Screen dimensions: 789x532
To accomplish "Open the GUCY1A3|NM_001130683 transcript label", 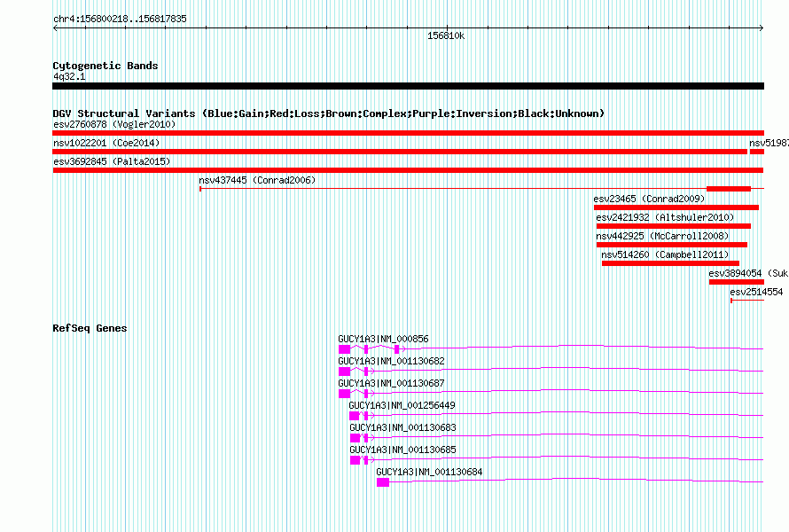I will (x=402, y=427).
